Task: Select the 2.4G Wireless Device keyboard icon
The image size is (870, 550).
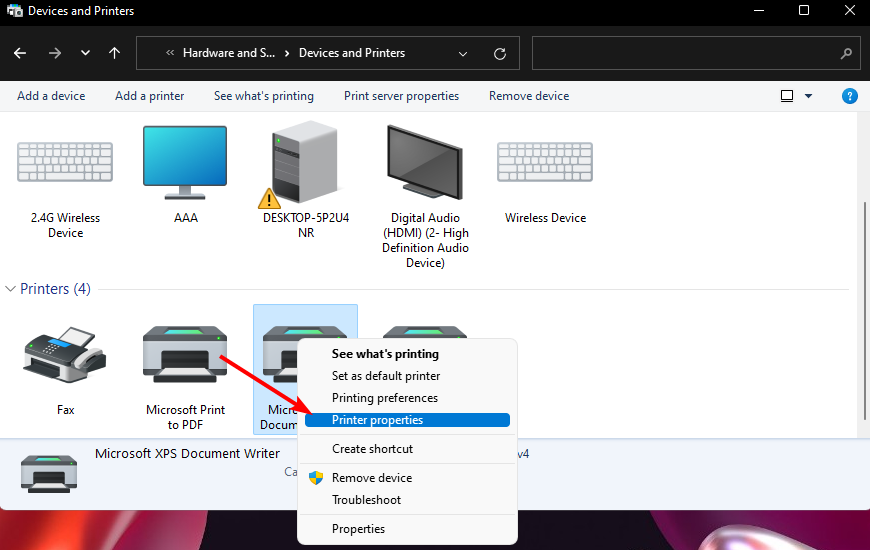Action: (65, 162)
